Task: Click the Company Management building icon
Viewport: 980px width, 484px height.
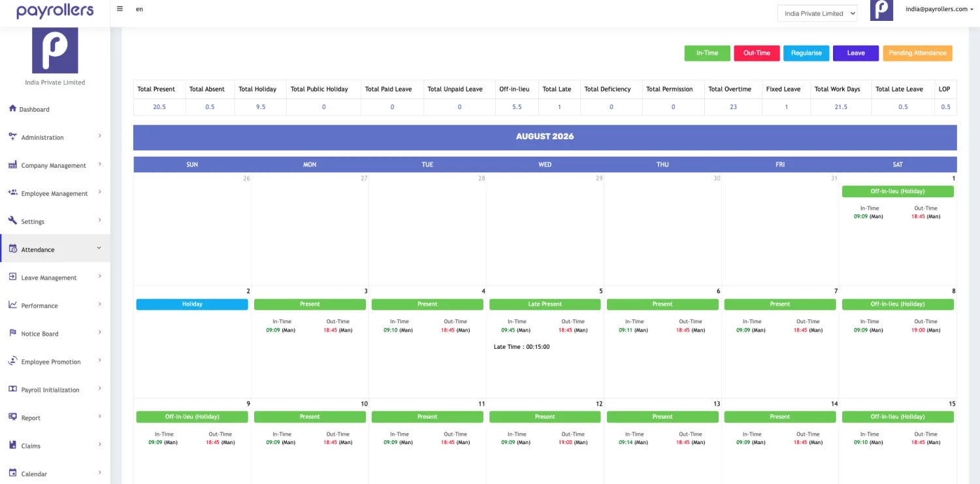Action: [12, 165]
